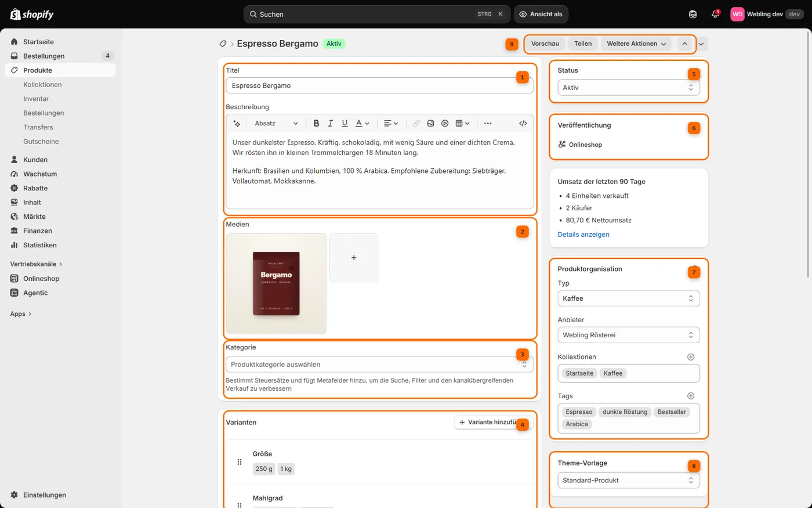Screen dimensions: 812x508
Task: Go to previous product with up arrow
Action: coord(684,44)
